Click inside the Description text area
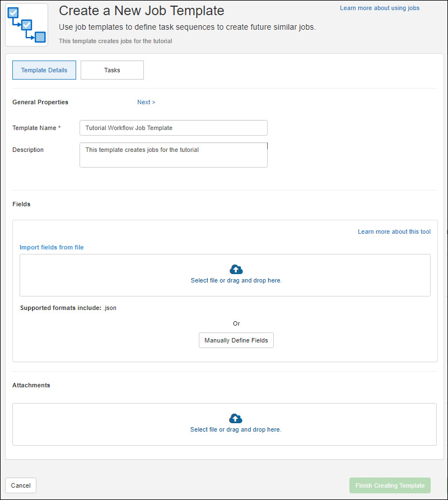 (173, 155)
